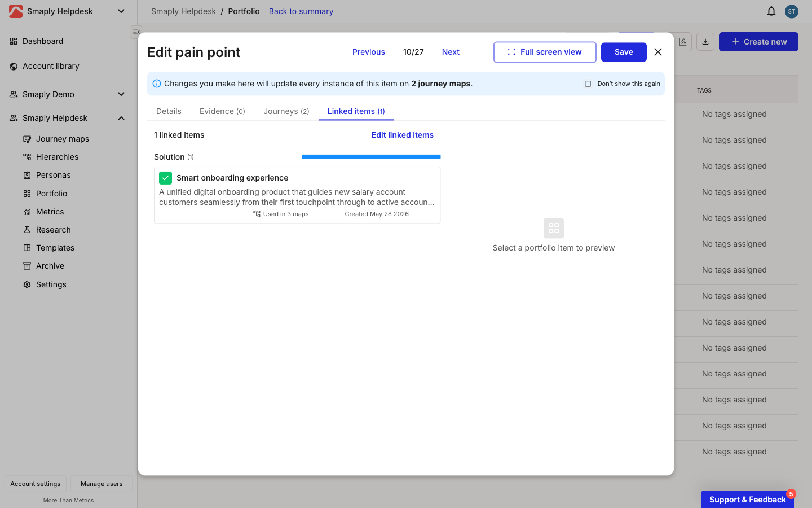The height and width of the screenshot is (508, 812).
Task: Open the Smart onboarding experience card
Action: pyautogui.click(x=297, y=195)
